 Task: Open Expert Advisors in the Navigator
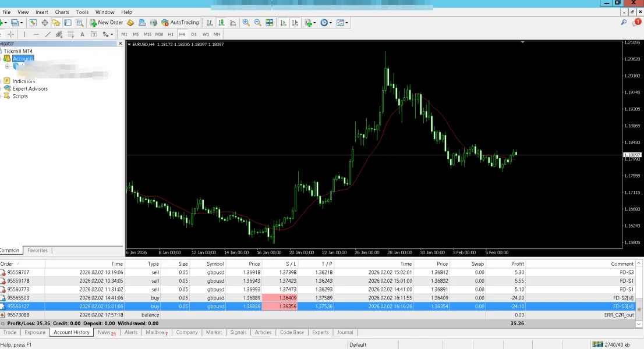pos(30,88)
